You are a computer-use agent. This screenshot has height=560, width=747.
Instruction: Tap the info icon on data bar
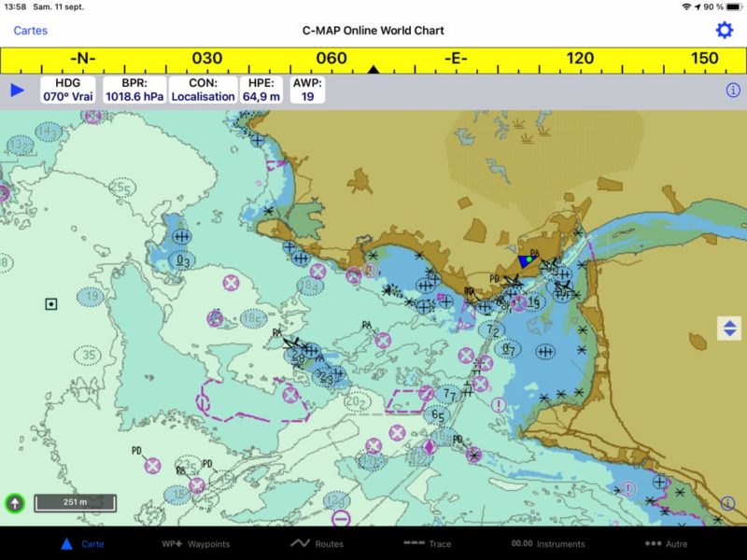(733, 91)
